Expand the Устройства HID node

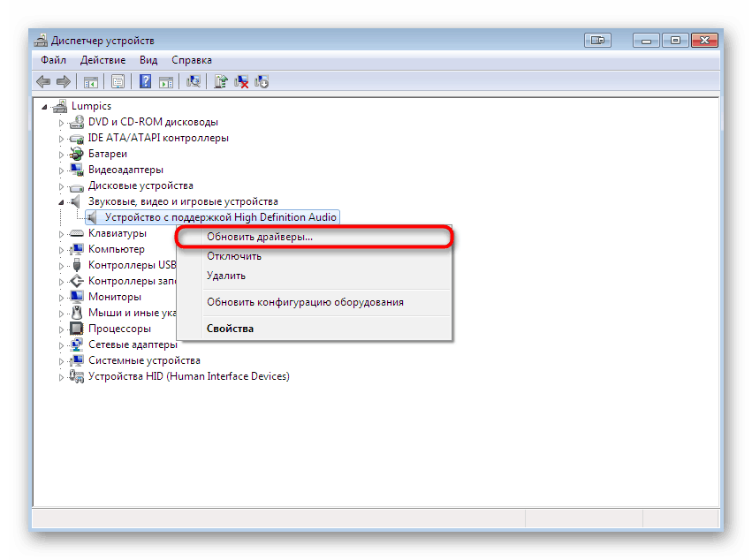point(61,377)
